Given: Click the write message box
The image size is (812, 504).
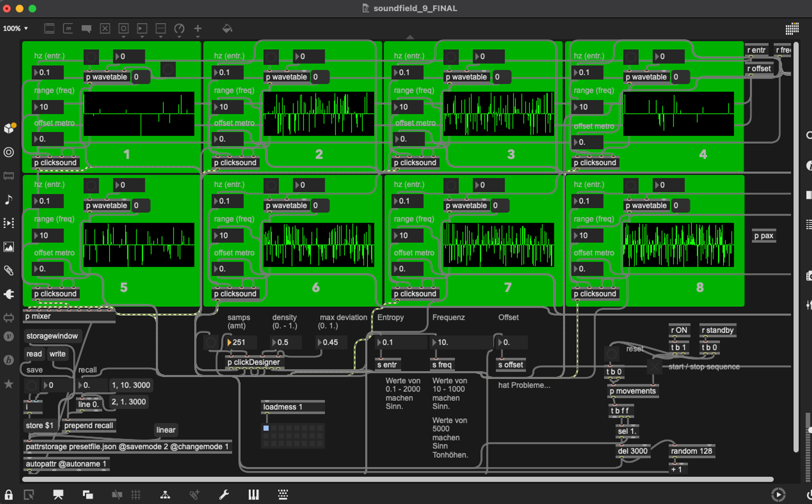Looking at the screenshot, I should 57,354.
